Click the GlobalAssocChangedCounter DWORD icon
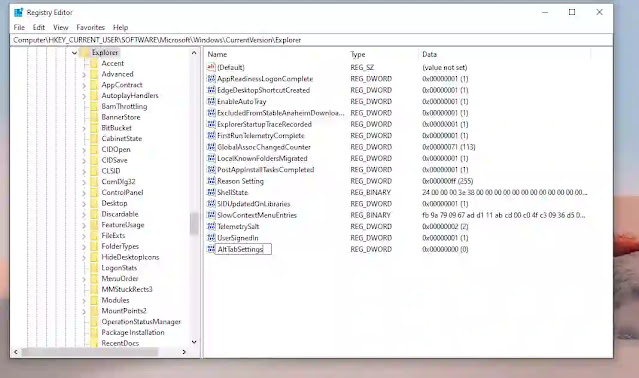The height and width of the screenshot is (378, 639). click(x=211, y=147)
